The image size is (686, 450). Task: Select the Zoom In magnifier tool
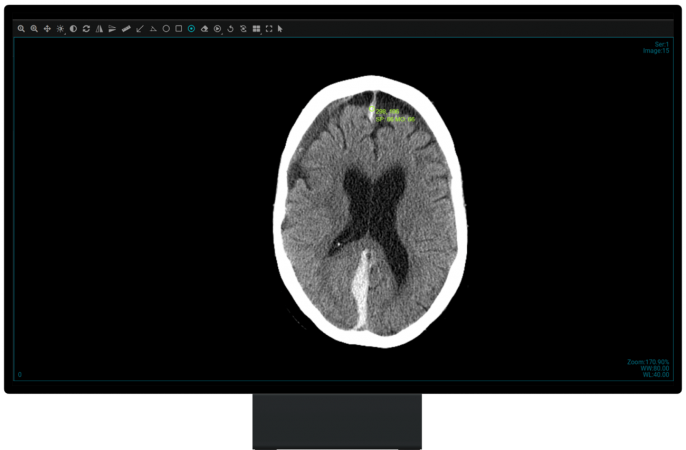[x=21, y=29]
